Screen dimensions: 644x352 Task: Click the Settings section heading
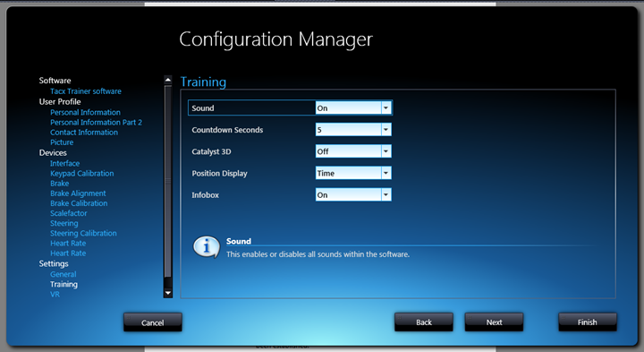click(54, 263)
